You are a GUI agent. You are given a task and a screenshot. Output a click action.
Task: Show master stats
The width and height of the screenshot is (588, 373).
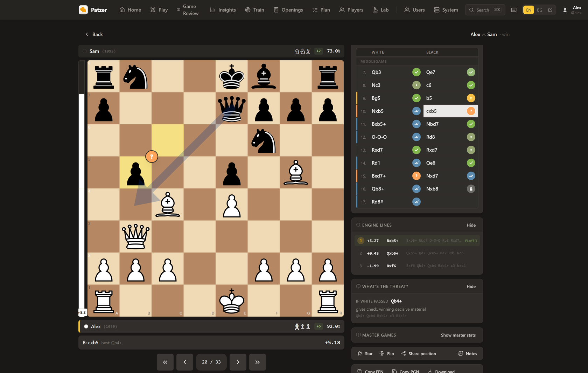pos(458,335)
